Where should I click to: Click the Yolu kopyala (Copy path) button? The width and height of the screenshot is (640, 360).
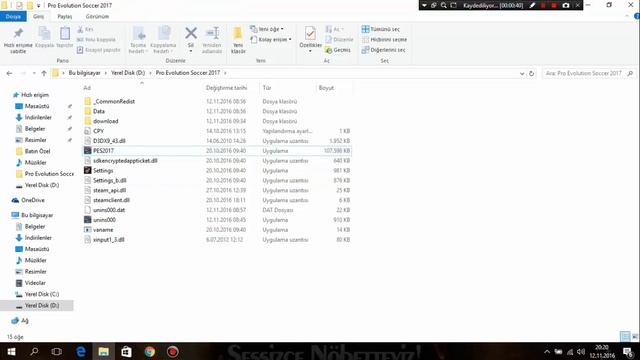96,40
